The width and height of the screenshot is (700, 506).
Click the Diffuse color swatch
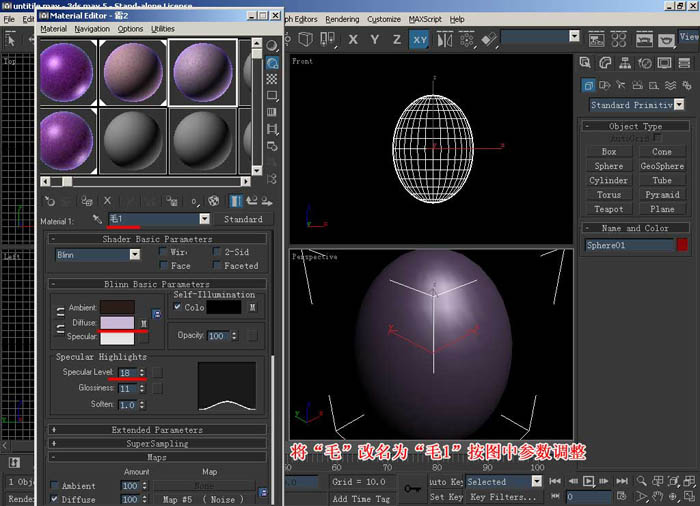click(117, 322)
